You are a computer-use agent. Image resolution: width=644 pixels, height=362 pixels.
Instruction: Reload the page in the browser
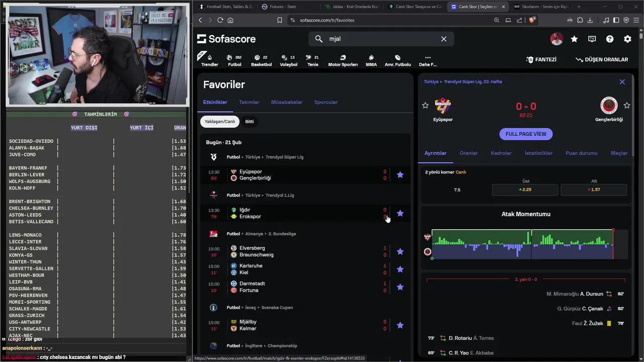point(220,20)
